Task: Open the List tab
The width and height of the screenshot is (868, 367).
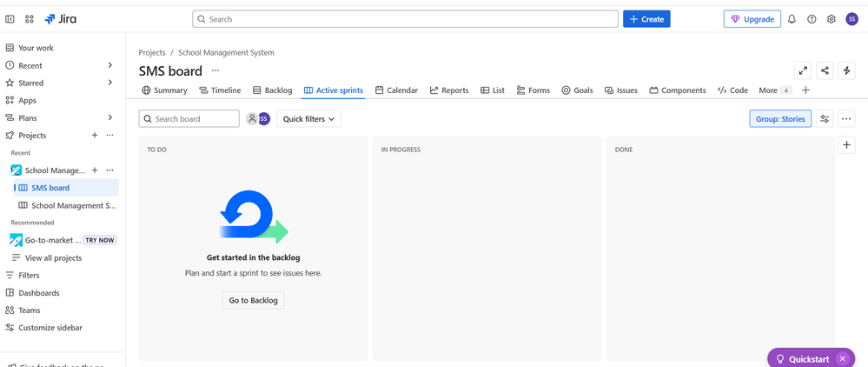Action: 493,90
